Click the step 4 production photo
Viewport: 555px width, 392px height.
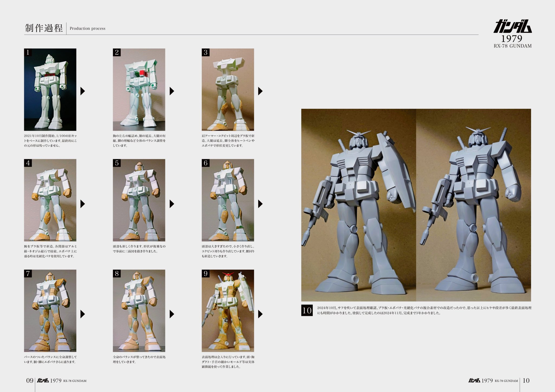coord(50,200)
